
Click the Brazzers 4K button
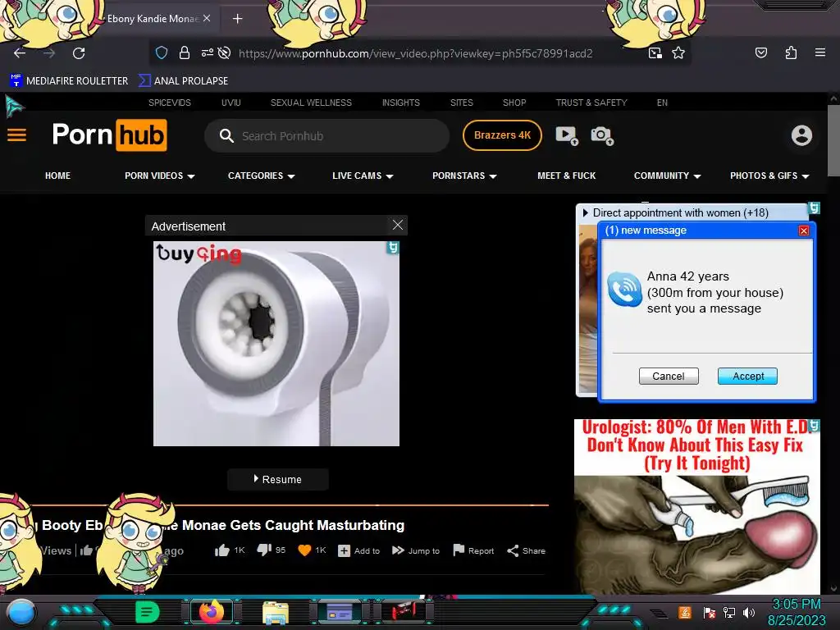click(x=502, y=135)
